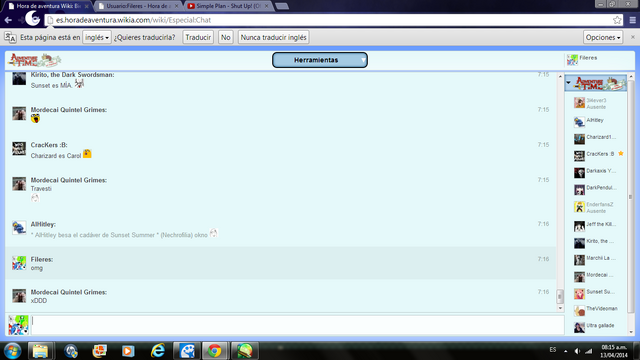Click Fileres avatar next to omg message
Image resolution: width=640 pixels, height=360 pixels.
click(x=19, y=263)
